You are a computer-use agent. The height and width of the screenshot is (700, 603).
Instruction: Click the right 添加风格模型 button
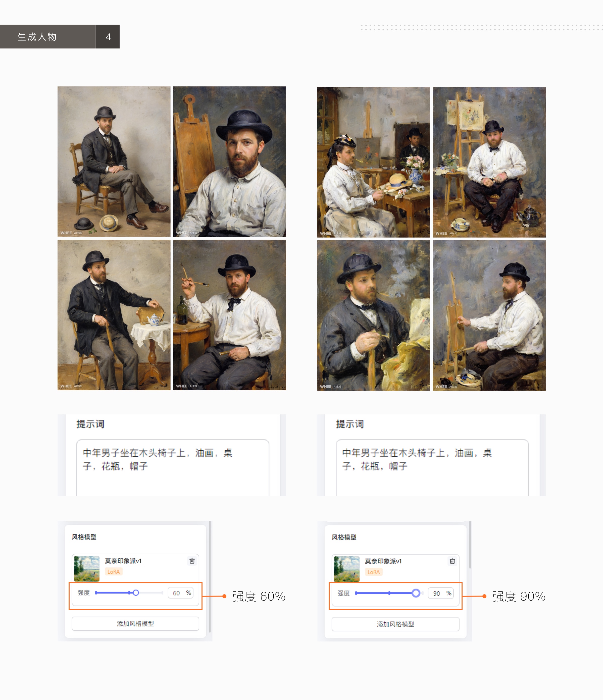pyautogui.click(x=395, y=624)
